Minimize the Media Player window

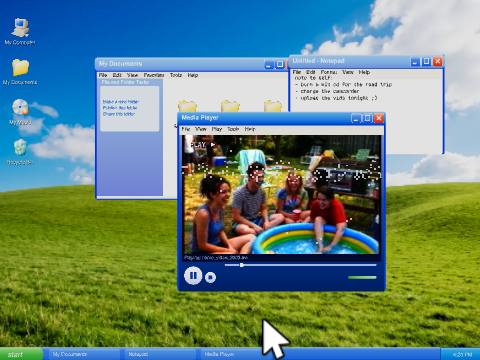[x=356, y=118]
